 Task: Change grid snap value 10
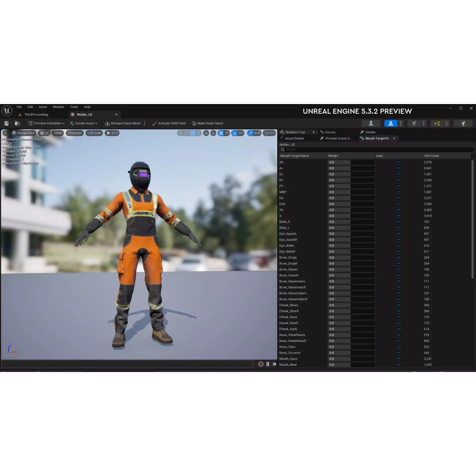pos(227,133)
